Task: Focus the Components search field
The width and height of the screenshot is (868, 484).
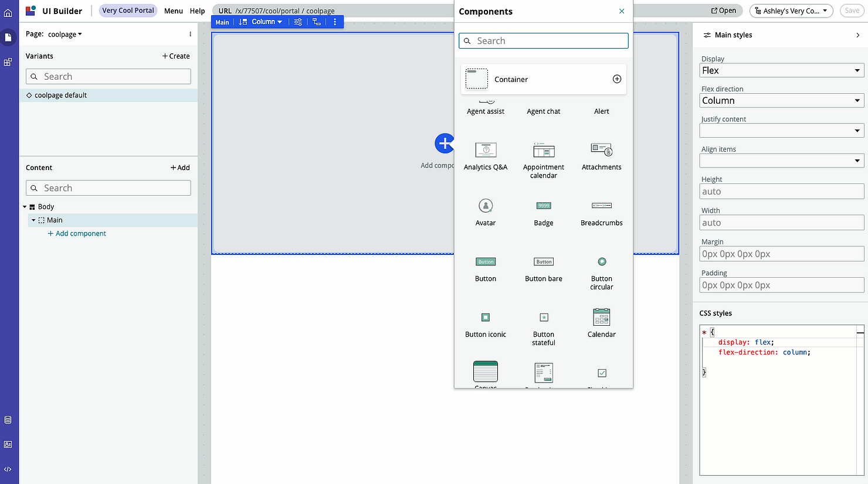Action: point(544,40)
